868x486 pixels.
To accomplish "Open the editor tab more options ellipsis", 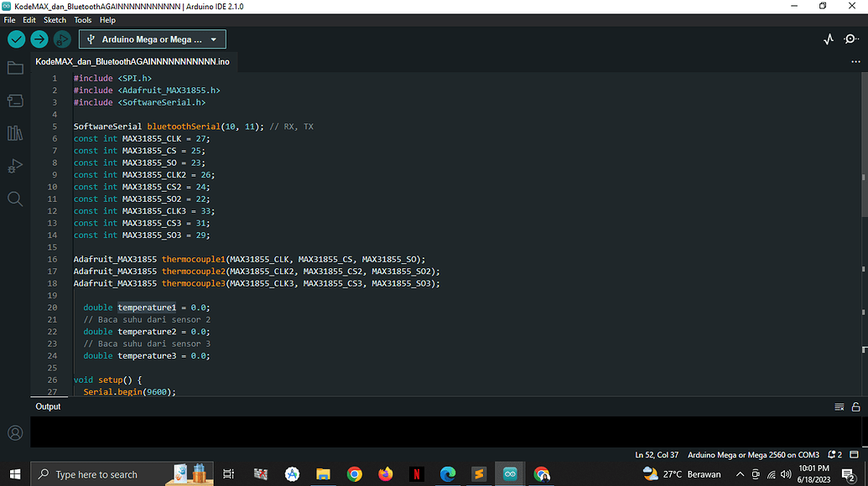I will 855,62.
